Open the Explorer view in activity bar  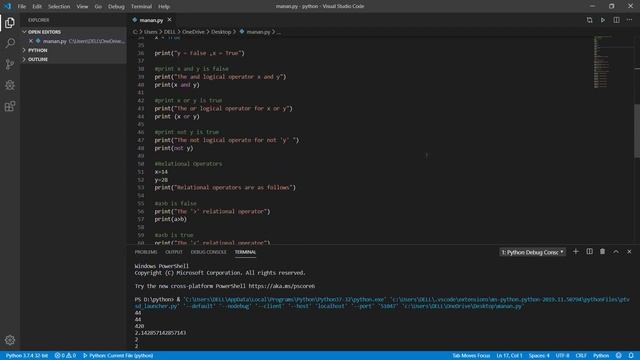pyautogui.click(x=10, y=23)
